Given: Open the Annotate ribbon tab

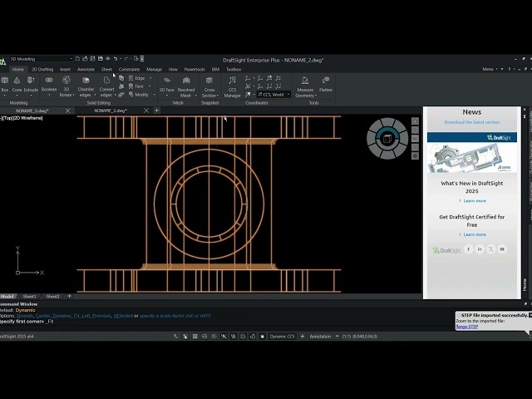Looking at the screenshot, I should point(86,69).
